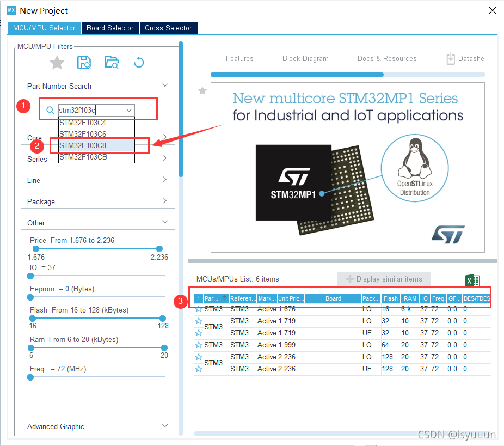504x446 pixels.
Task: Sort by Part number column header
Action: pyautogui.click(x=216, y=298)
